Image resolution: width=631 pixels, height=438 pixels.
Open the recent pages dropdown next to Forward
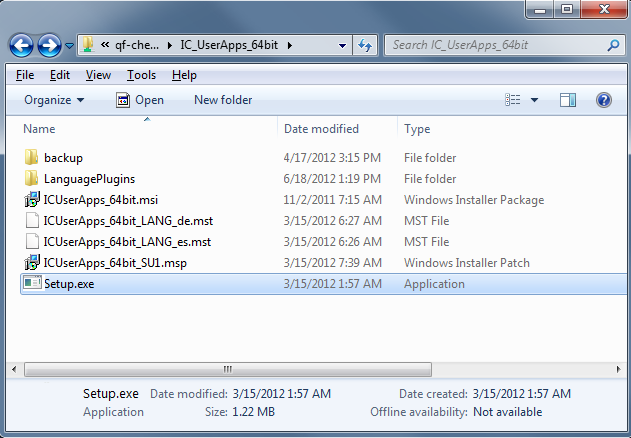coord(69,46)
